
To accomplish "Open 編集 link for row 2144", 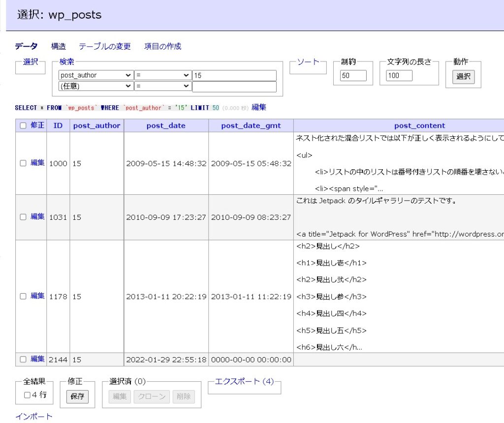I will pos(37,359).
